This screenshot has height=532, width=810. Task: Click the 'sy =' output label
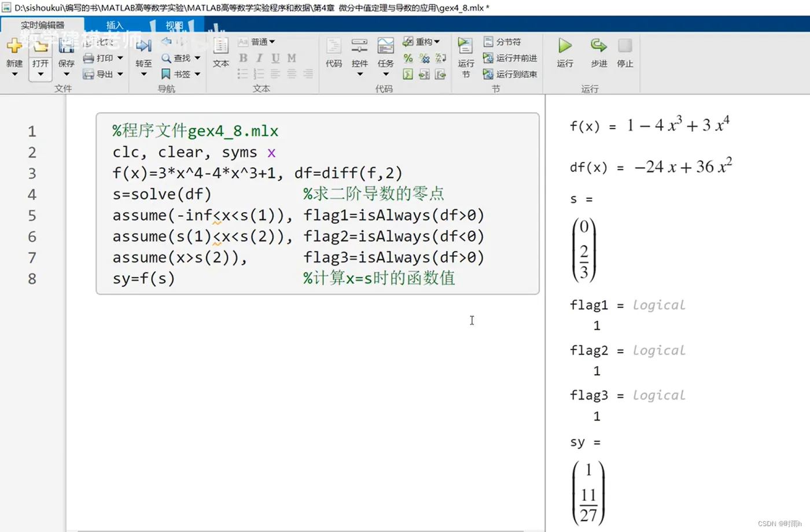coord(585,442)
